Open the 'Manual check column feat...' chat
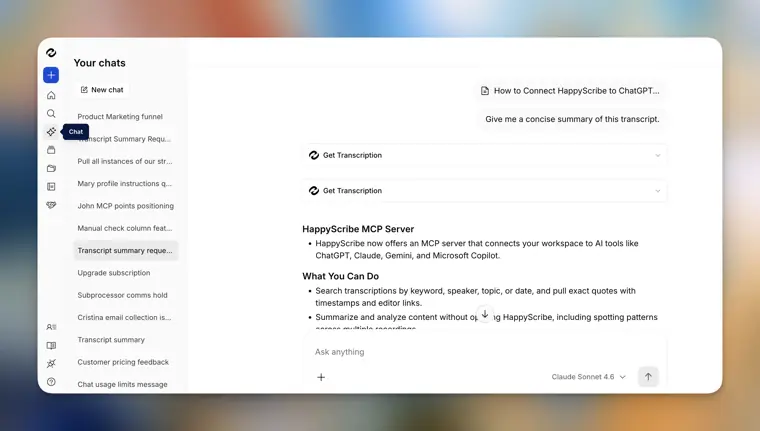 [125, 228]
